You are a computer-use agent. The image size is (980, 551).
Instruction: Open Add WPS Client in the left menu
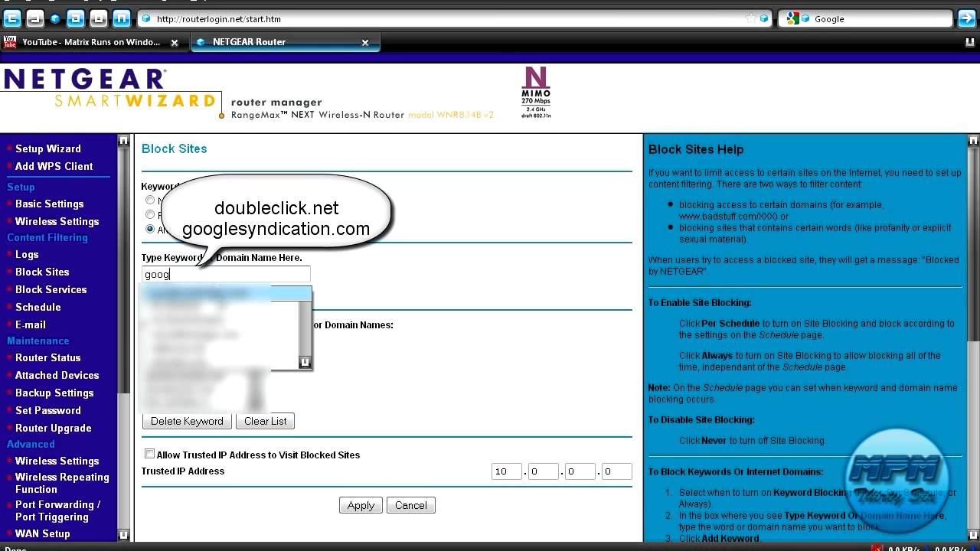point(54,166)
